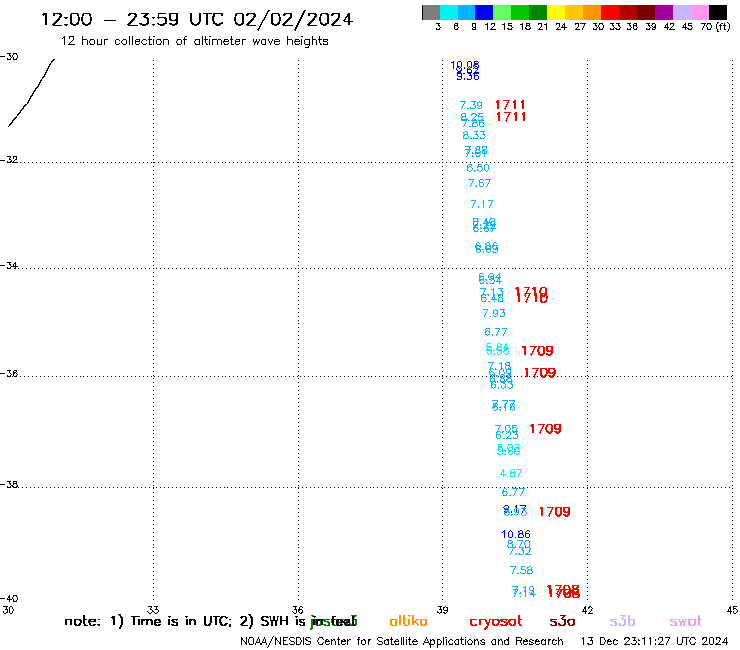Pick the dark blue swatch in the legend bar
The height and width of the screenshot is (650, 740).
pos(484,12)
